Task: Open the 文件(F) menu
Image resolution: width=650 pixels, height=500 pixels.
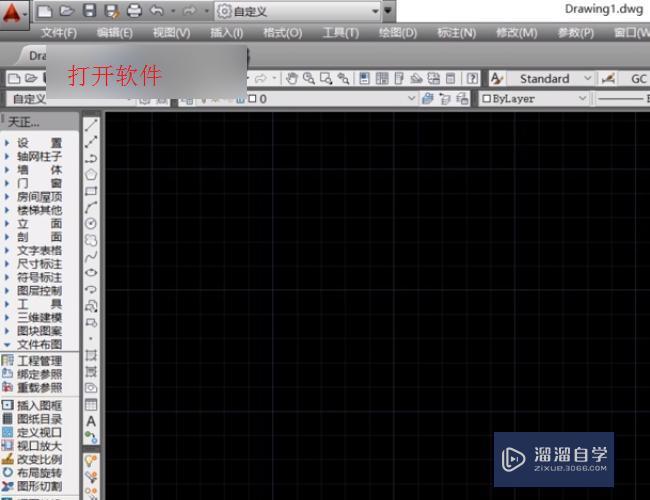Action: click(58, 33)
